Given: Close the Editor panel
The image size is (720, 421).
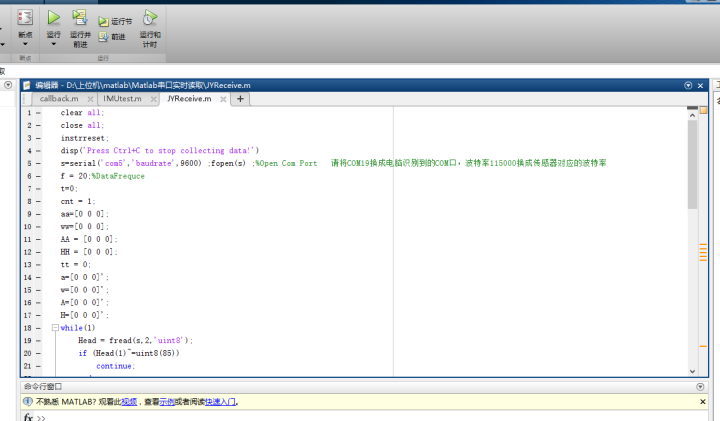Looking at the screenshot, I should pyautogui.click(x=700, y=85).
